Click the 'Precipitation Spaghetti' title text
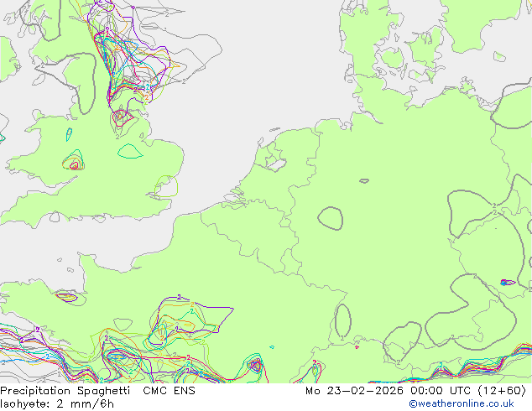532x411 pixels. (65, 391)
